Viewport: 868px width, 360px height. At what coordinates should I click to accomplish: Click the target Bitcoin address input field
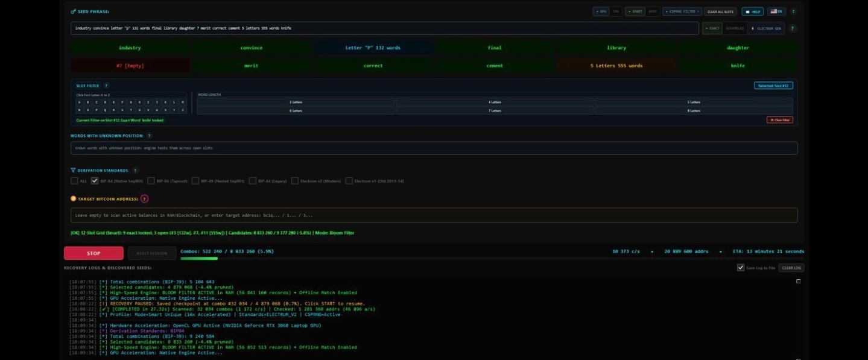[x=434, y=215]
